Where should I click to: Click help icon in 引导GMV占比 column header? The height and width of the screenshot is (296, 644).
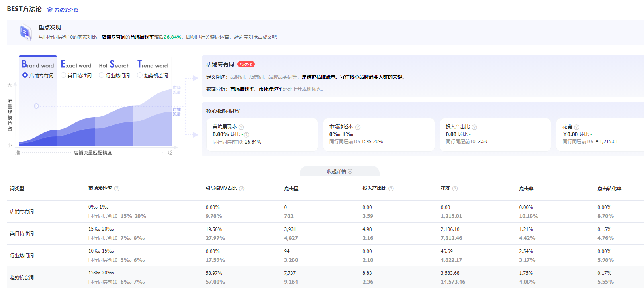(x=241, y=189)
